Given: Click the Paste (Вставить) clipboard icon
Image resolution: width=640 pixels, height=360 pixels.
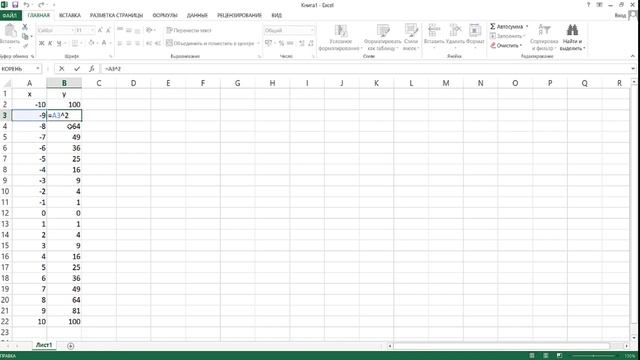Looking at the screenshot, I should click(x=10, y=31).
